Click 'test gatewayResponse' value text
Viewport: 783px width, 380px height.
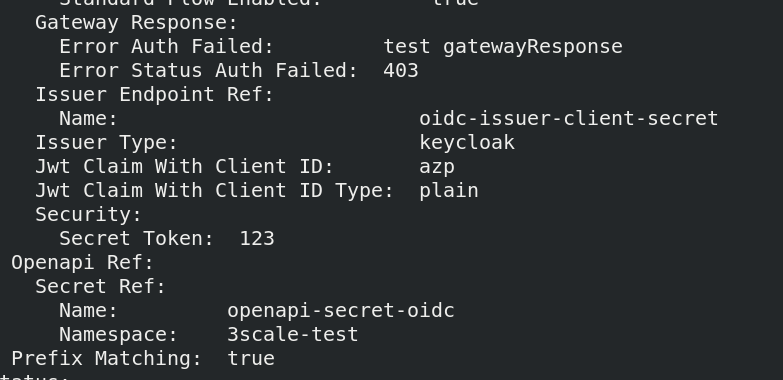pos(503,47)
